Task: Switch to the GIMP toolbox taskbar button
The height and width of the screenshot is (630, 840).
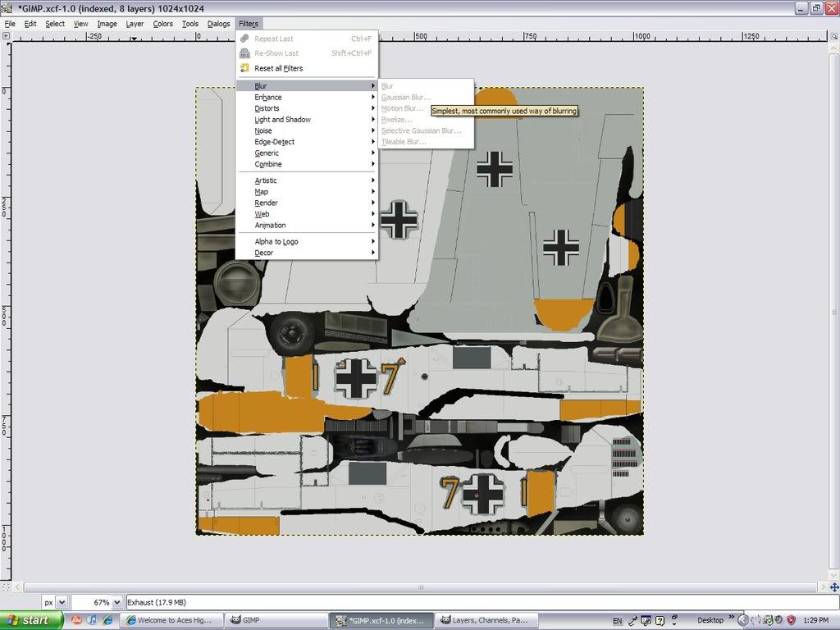Action: coord(276,620)
